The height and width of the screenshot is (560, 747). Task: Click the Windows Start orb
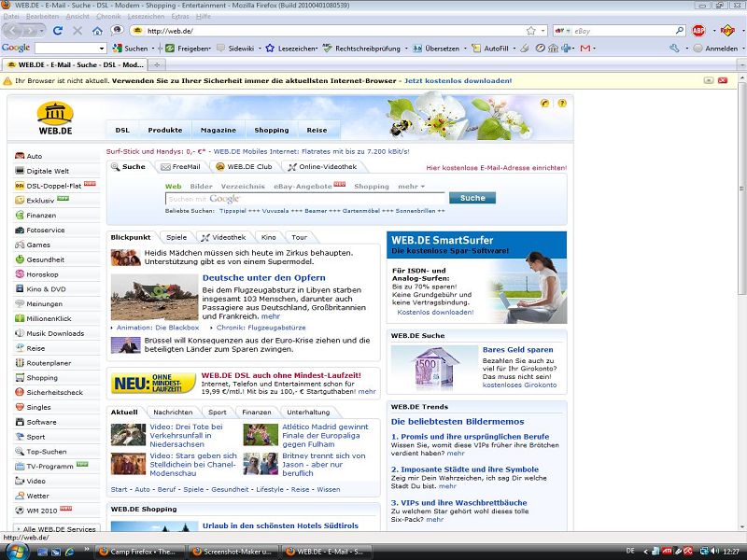coord(16,552)
